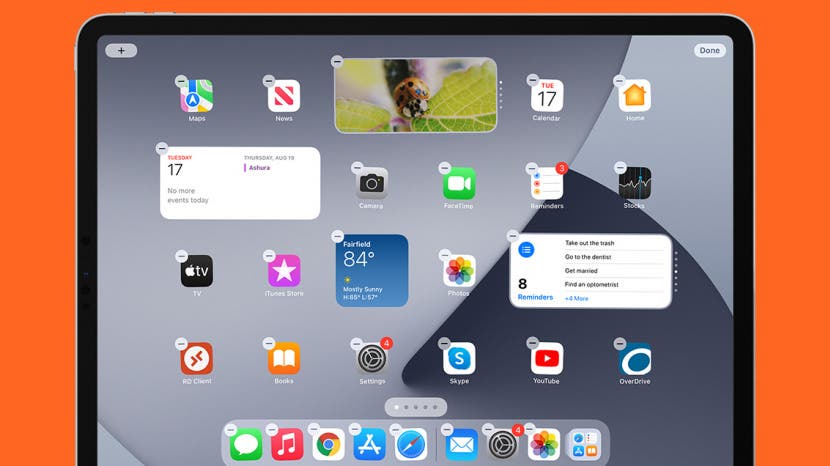Launch the Skype app

point(459,359)
